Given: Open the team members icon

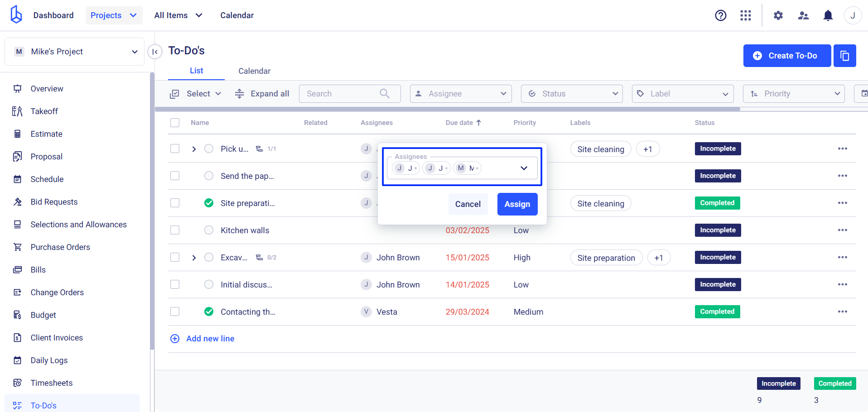Looking at the screenshot, I should (x=803, y=15).
